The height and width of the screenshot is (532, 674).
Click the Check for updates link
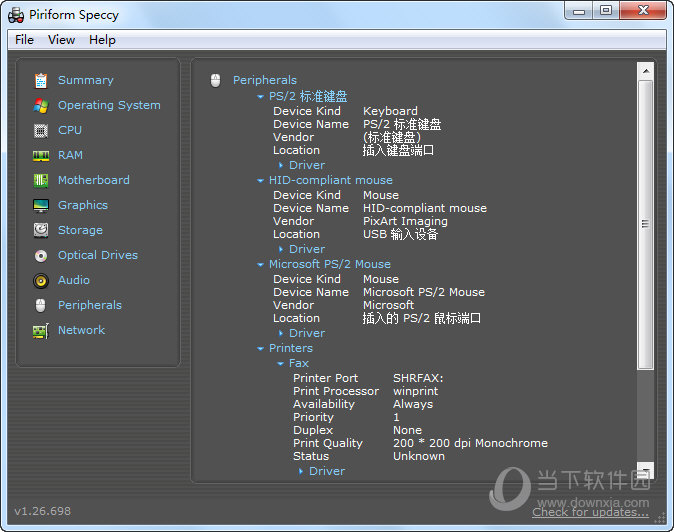click(591, 512)
